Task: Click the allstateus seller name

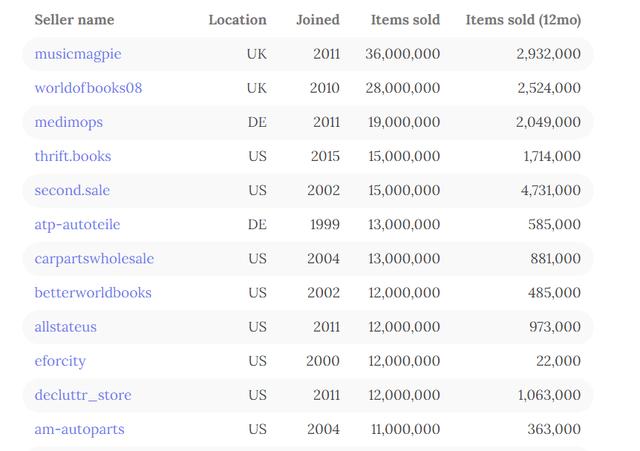Action: click(66, 327)
